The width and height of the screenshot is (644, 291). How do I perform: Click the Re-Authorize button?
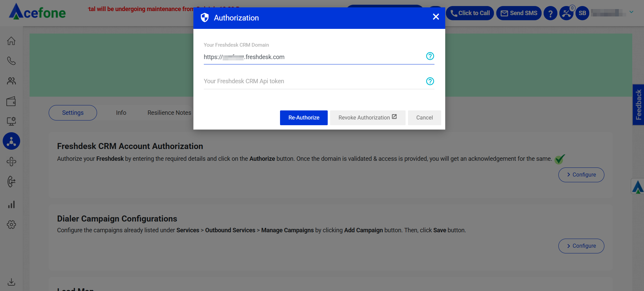[304, 118]
